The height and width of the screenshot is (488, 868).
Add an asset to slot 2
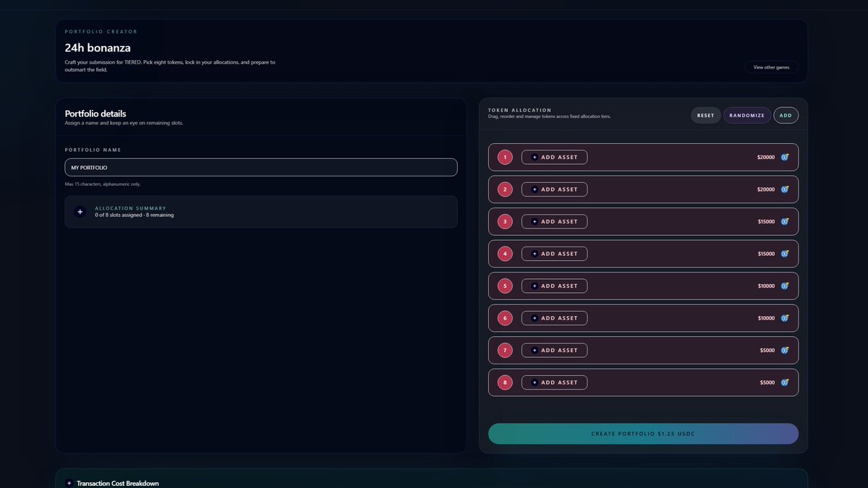[554, 189]
